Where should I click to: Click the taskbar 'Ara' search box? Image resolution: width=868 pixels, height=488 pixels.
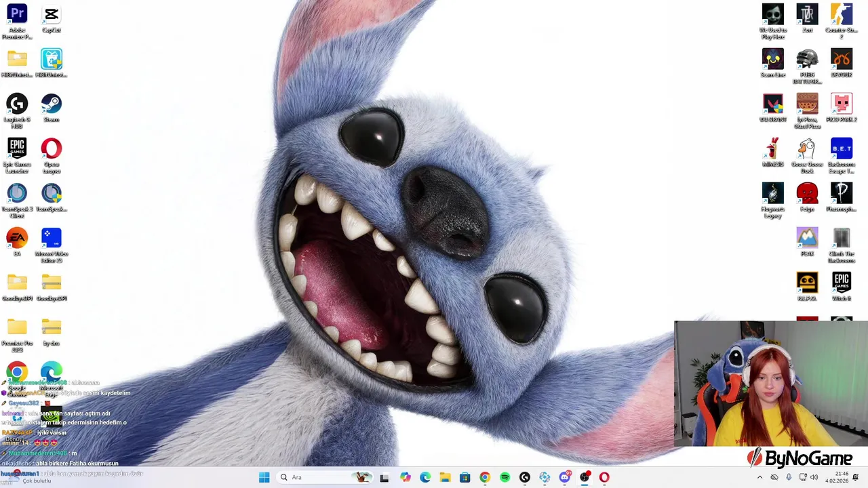point(325,477)
